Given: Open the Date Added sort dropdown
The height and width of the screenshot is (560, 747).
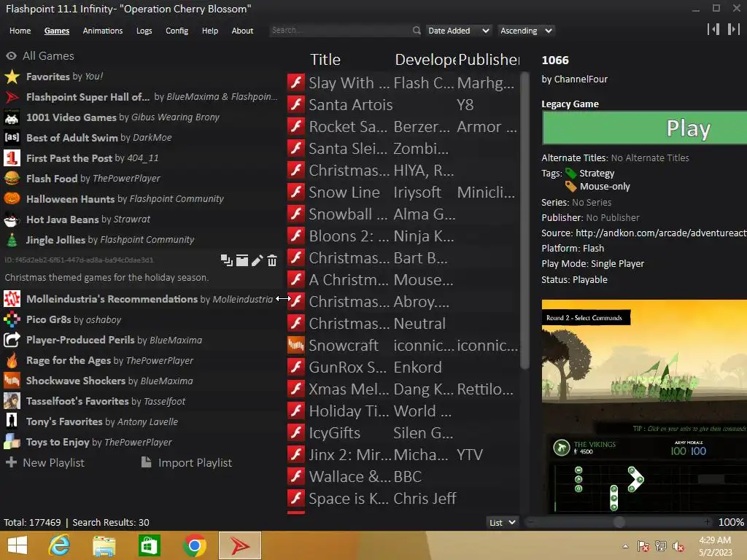Looking at the screenshot, I should pyautogui.click(x=458, y=31).
